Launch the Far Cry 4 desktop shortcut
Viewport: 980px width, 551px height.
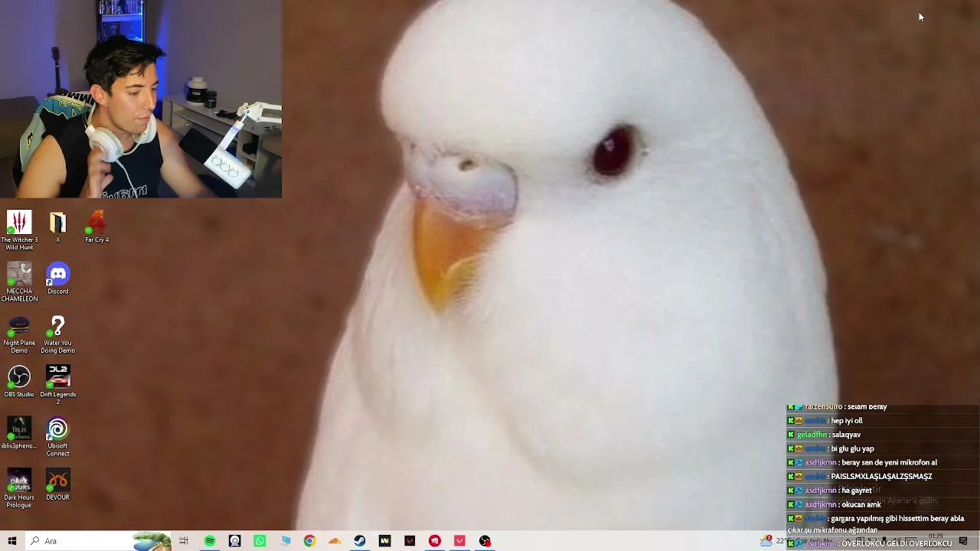coord(96,228)
